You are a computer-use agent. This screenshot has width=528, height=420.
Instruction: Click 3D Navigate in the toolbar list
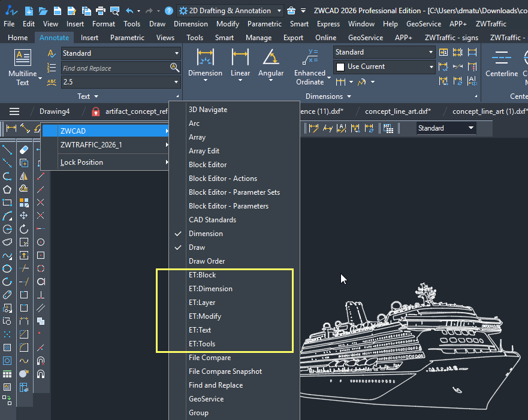click(208, 110)
